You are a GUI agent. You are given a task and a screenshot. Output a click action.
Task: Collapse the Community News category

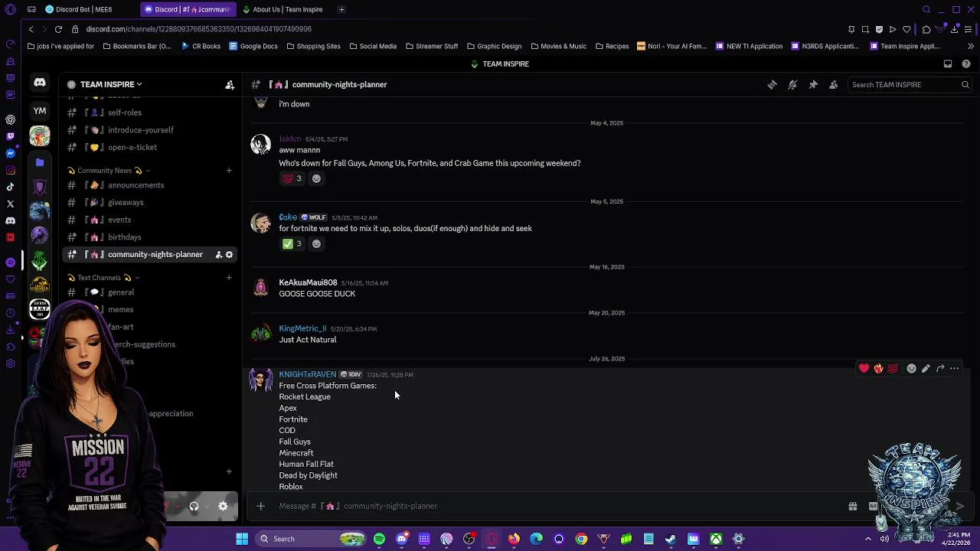pos(109,171)
